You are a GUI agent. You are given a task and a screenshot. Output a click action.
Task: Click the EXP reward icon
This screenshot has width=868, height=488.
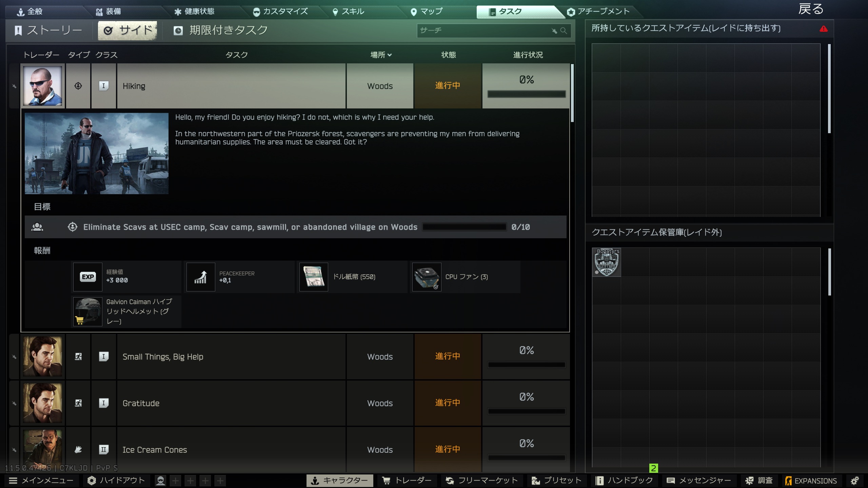[x=88, y=277]
